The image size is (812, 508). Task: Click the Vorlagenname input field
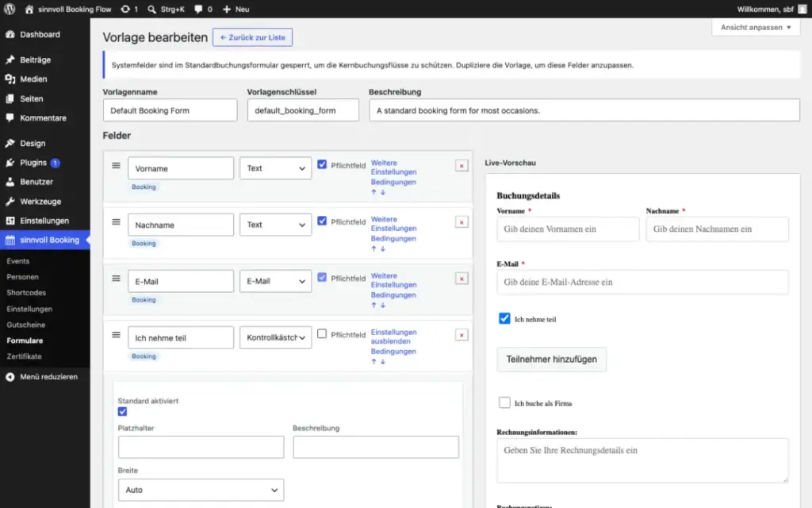click(x=170, y=110)
